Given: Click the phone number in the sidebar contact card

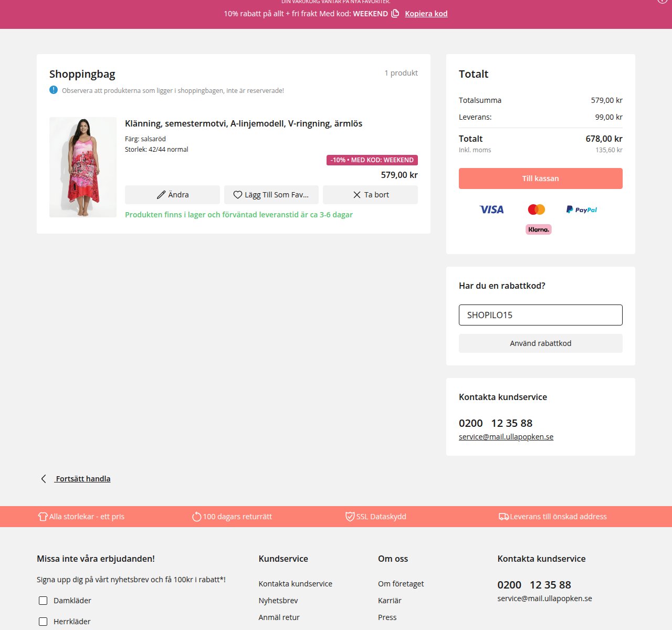Looking at the screenshot, I should 496,423.
